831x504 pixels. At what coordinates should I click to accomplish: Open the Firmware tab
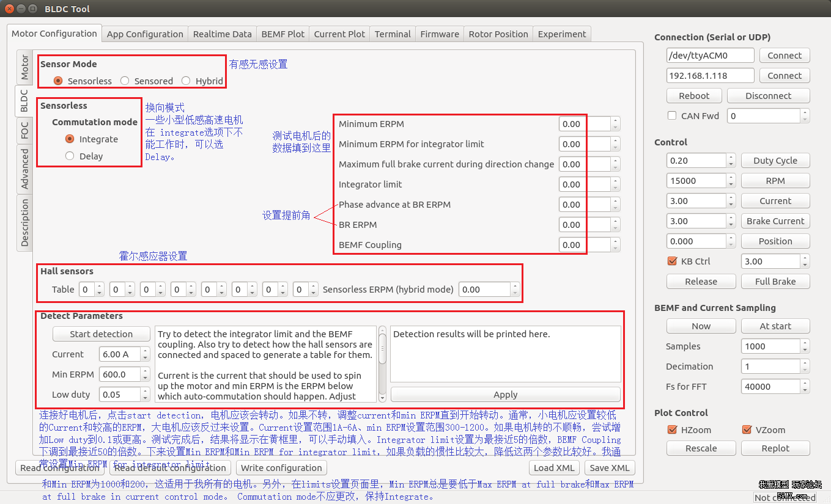pos(439,34)
